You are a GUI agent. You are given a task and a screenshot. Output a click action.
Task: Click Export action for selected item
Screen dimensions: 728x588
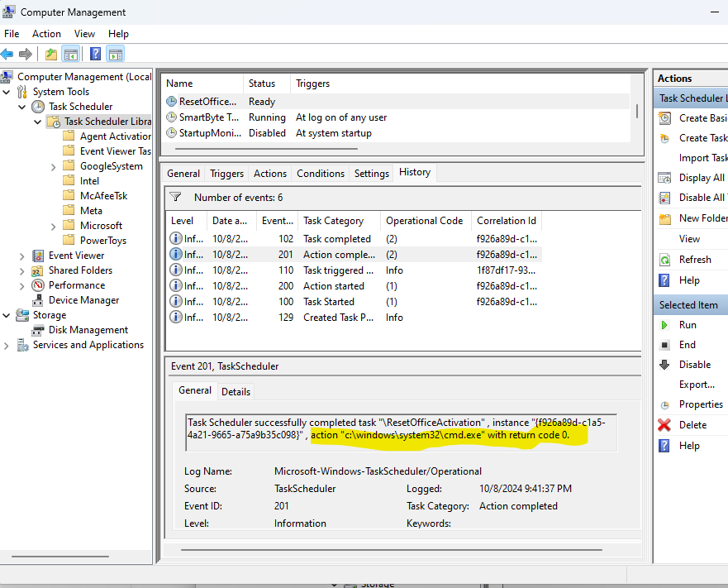pyautogui.click(x=697, y=385)
